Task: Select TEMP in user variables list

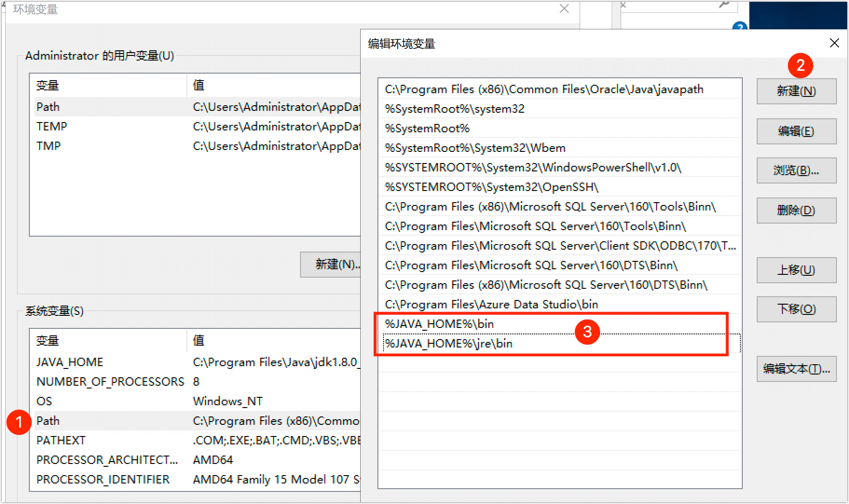Action: point(52,127)
